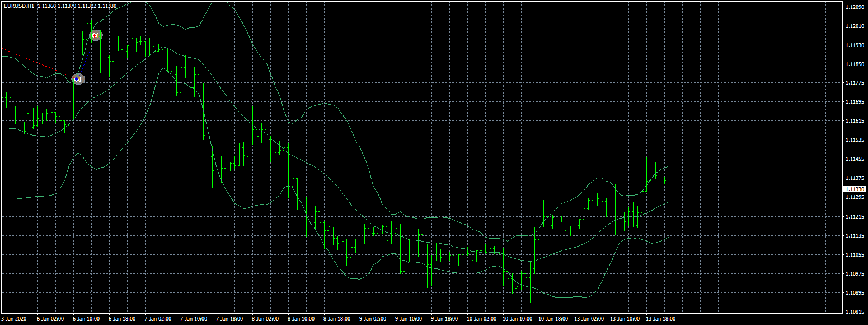Click the 1.11295 price axis label

pos(855,198)
